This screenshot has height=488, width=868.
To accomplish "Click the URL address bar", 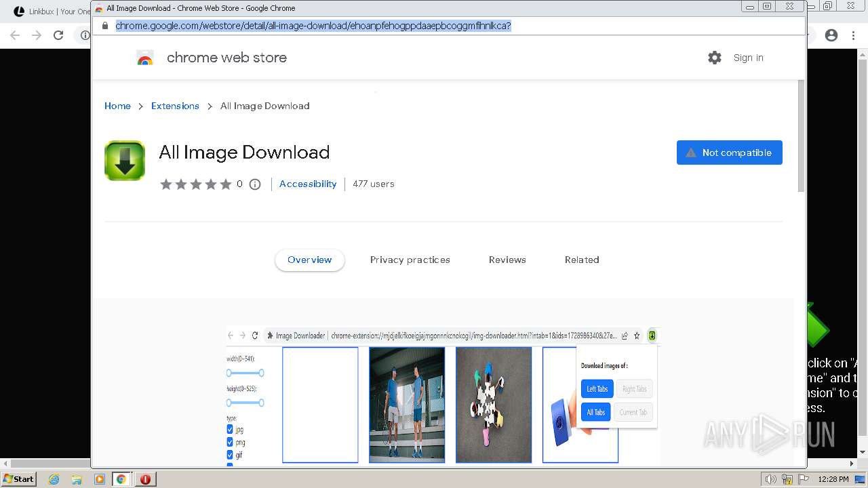I will click(x=448, y=26).
